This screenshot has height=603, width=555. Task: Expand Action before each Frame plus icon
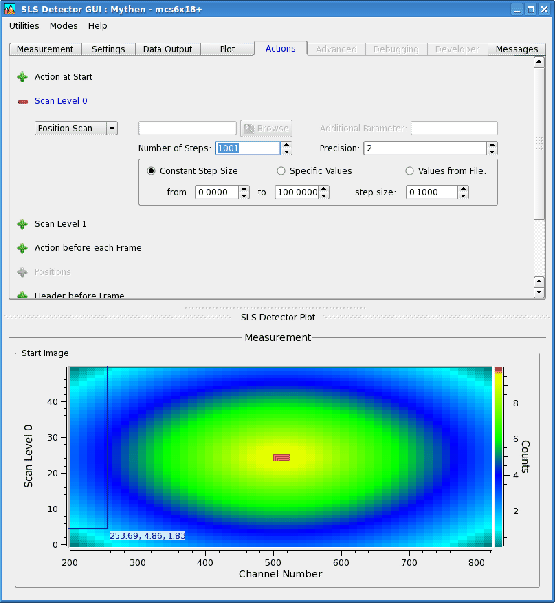(22, 248)
